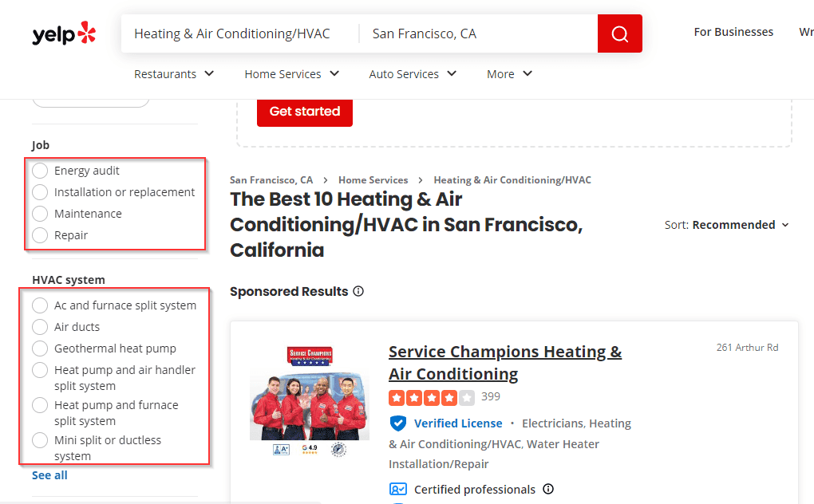Open Heating & Air Conditioning/HVAC breadcrumb link
This screenshot has width=814, height=504.
pyautogui.click(x=512, y=180)
